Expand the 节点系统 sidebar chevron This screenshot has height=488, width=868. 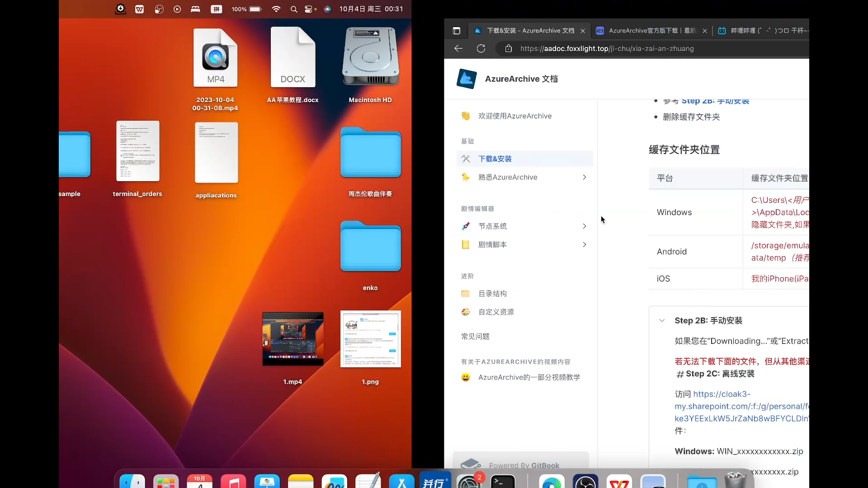point(585,226)
